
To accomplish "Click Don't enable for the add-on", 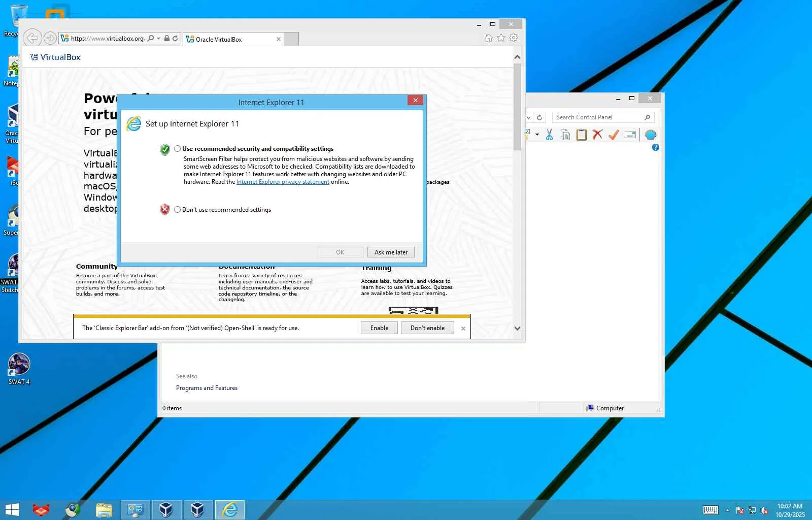I will pos(427,328).
